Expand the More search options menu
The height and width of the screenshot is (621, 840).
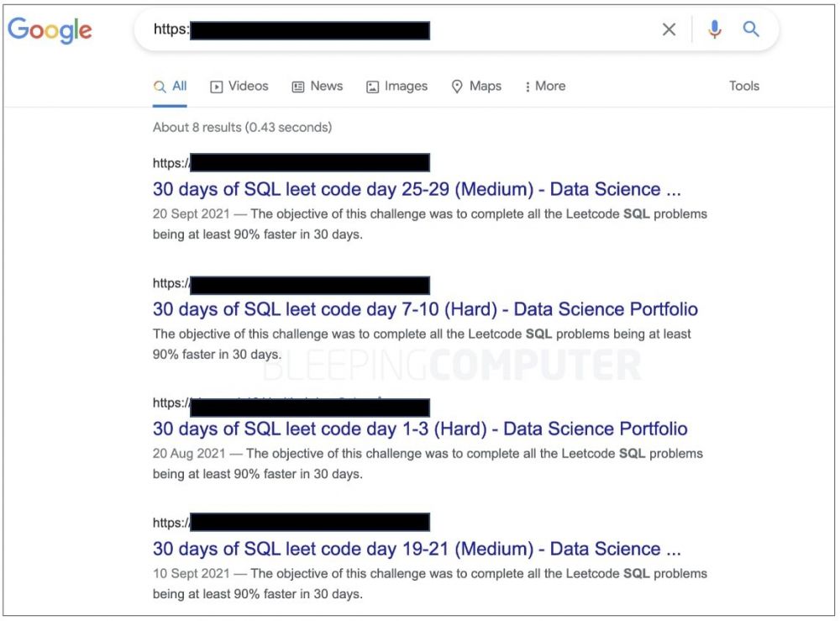point(545,87)
